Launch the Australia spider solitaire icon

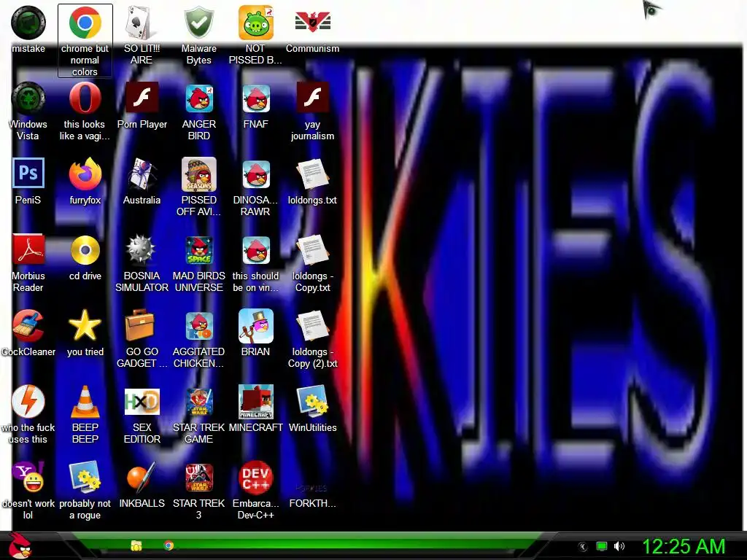click(x=142, y=174)
